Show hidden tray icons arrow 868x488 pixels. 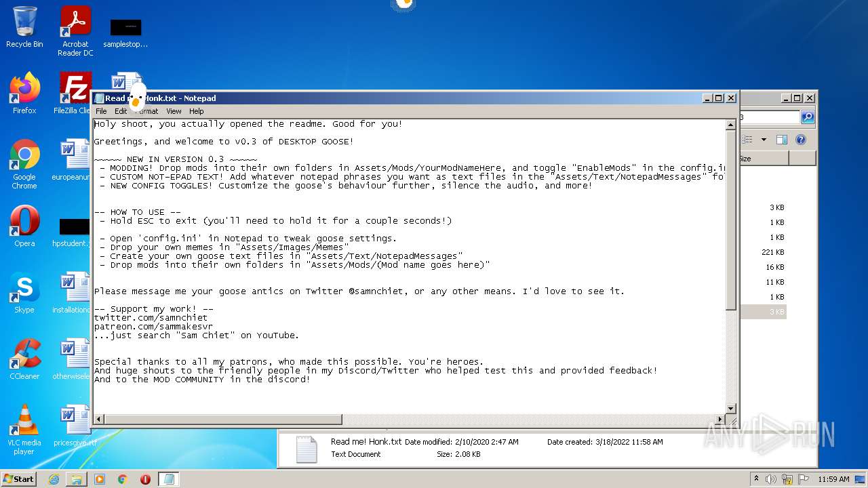[756, 479]
